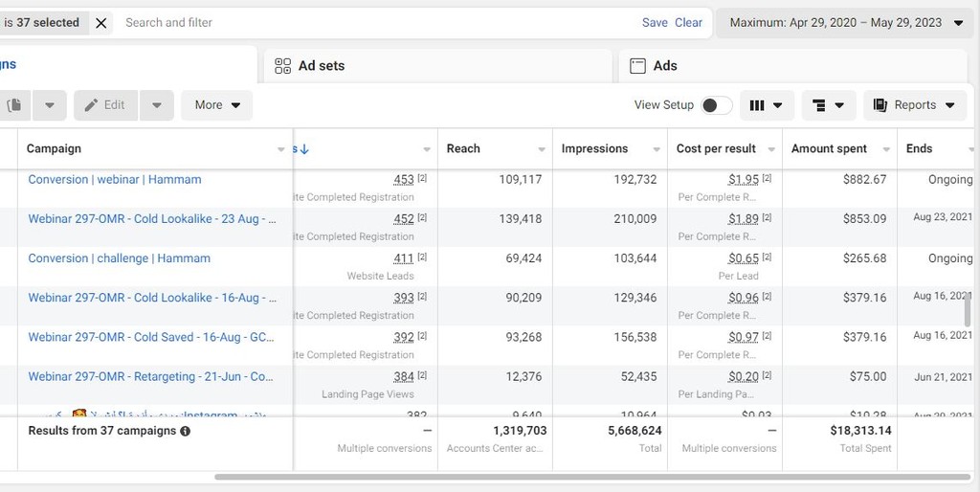Open the columns layout icon menu
The image size is (980, 492).
coord(767,105)
